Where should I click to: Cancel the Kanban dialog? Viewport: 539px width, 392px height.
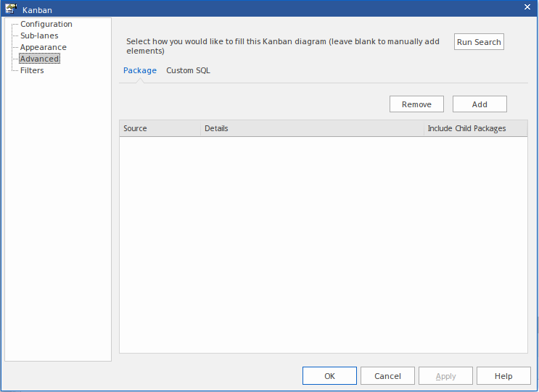click(x=387, y=376)
